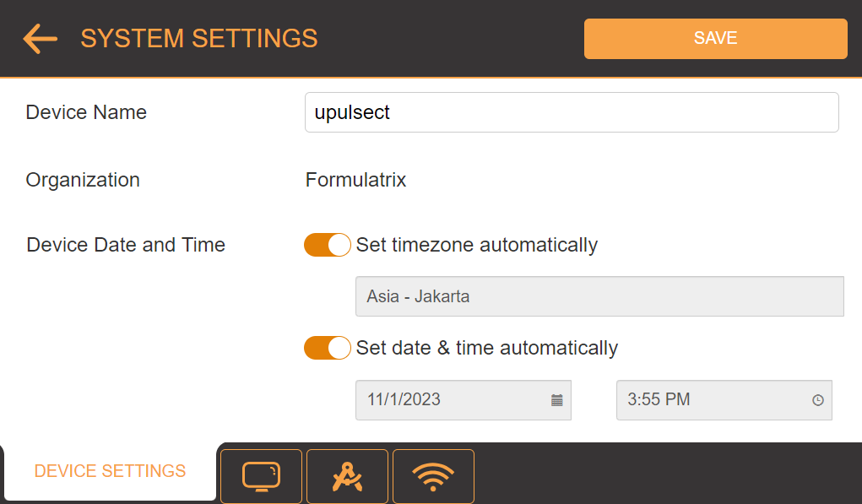The width and height of the screenshot is (862, 504).
Task: Click the back arrow to exit settings
Action: tap(39, 38)
